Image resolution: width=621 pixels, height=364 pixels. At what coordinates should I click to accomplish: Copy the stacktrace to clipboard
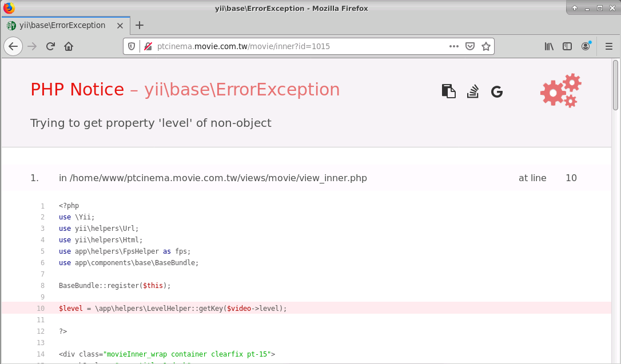(x=448, y=91)
